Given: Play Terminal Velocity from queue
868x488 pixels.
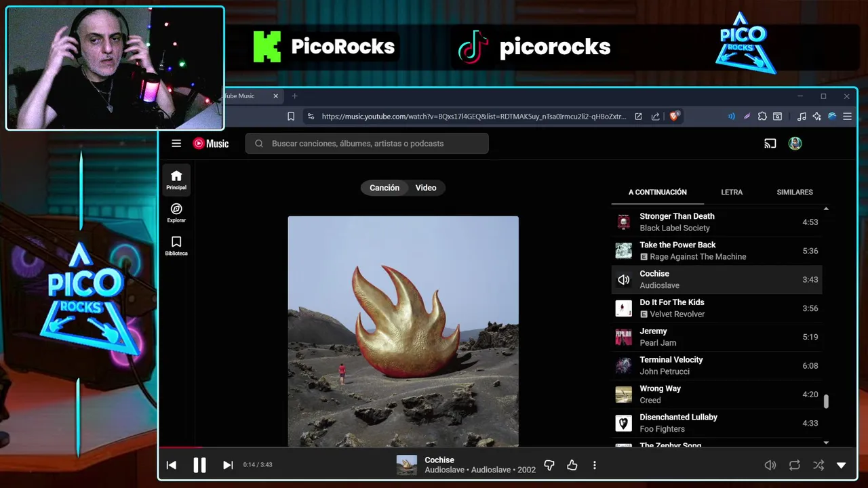Looking at the screenshot, I should click(717, 365).
